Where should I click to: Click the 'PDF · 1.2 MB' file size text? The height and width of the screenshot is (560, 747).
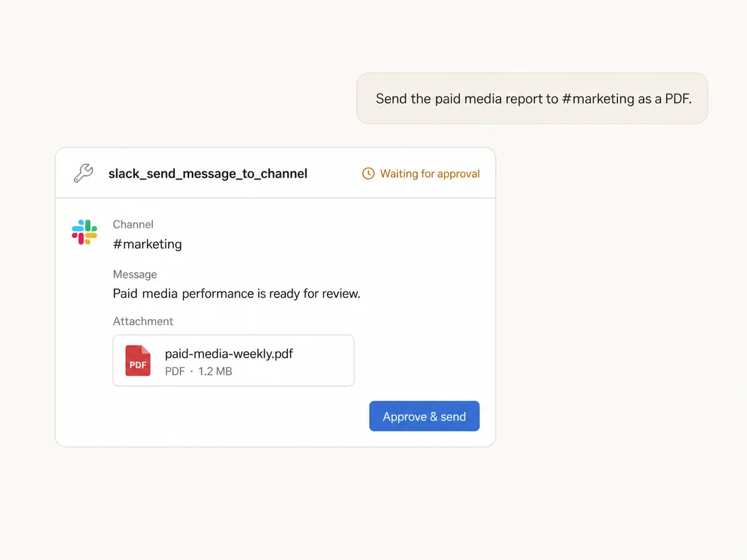pos(199,371)
